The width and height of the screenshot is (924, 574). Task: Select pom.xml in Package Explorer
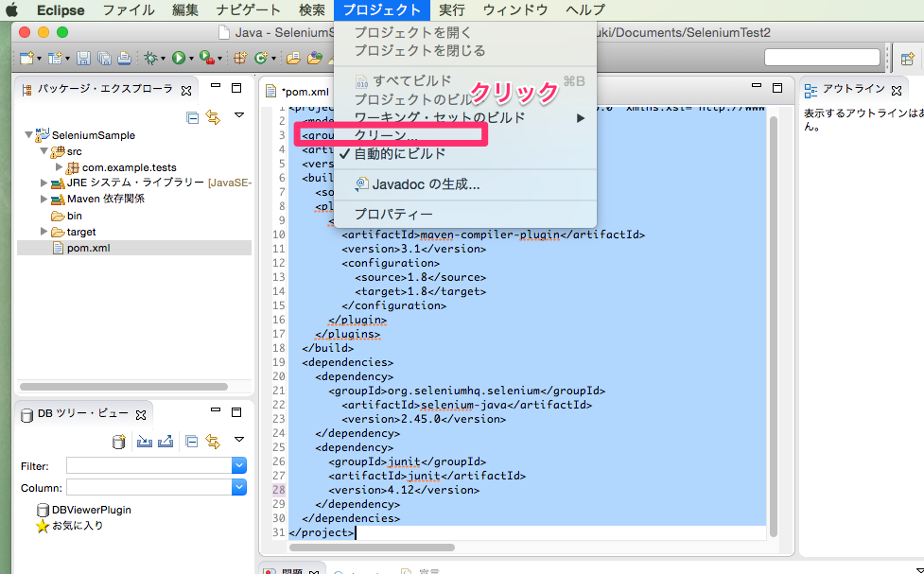(x=134, y=248)
